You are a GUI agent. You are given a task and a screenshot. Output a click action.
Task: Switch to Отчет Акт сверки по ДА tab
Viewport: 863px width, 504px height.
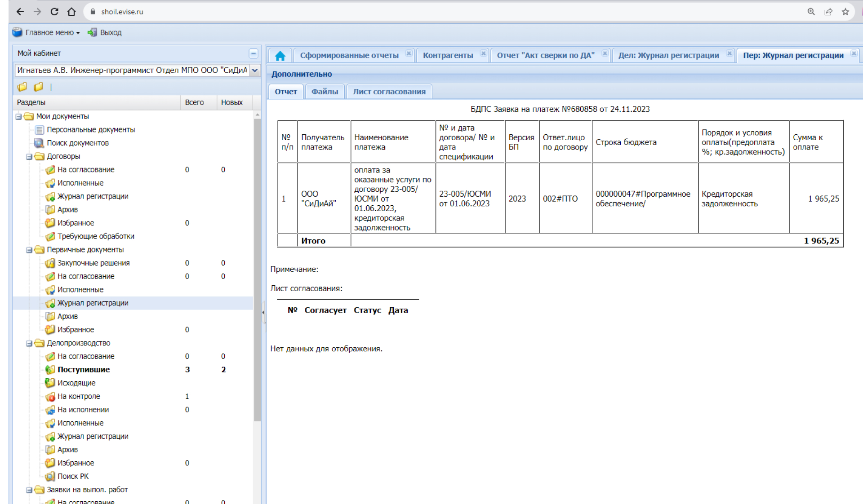point(545,55)
